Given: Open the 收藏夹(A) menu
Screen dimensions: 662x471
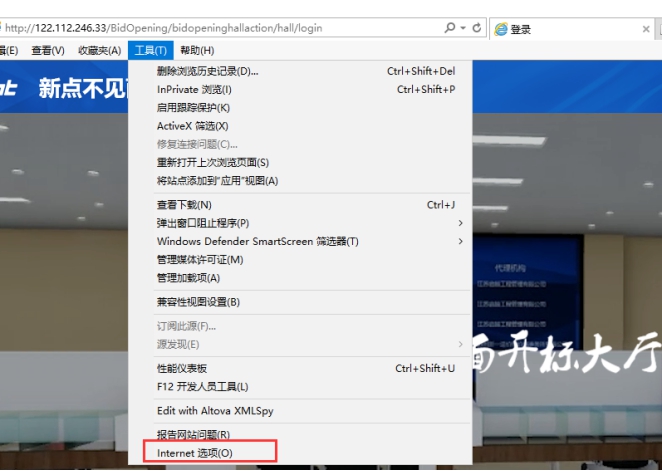Looking at the screenshot, I should [x=99, y=50].
